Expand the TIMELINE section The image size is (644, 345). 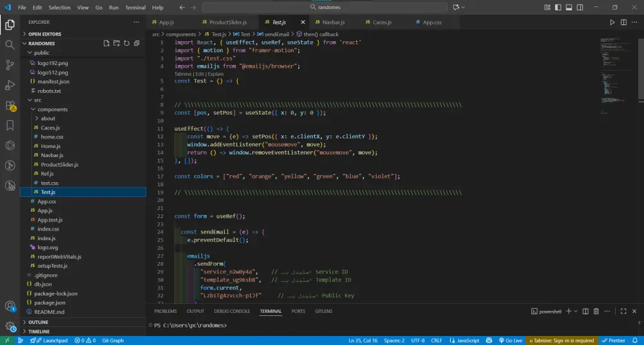point(39,331)
